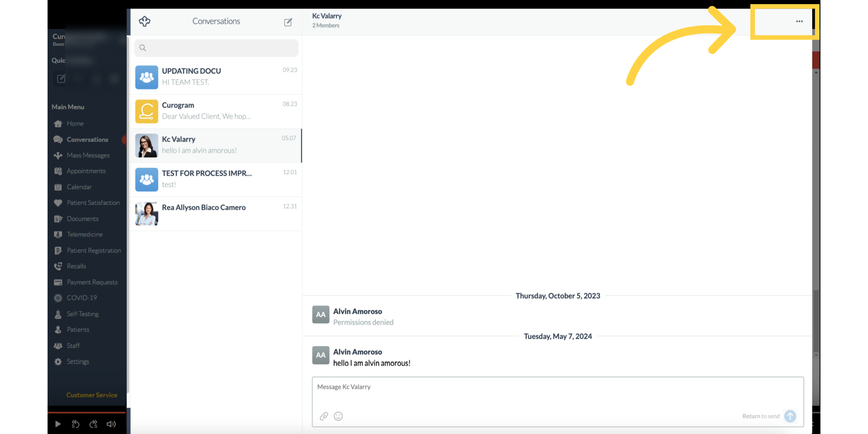This screenshot has width=868, height=434.
Task: Click Kc Valarry's profile photo thumbnail
Action: [x=147, y=146]
